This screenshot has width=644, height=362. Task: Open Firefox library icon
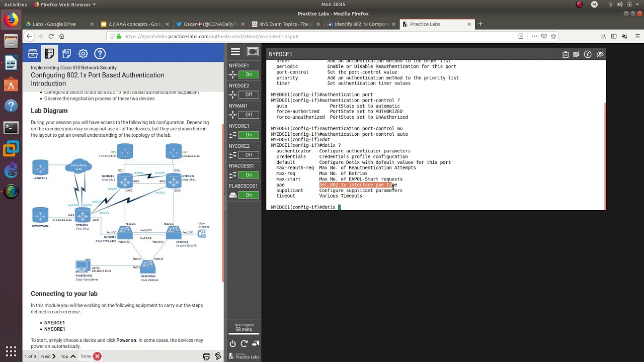click(x=603, y=36)
